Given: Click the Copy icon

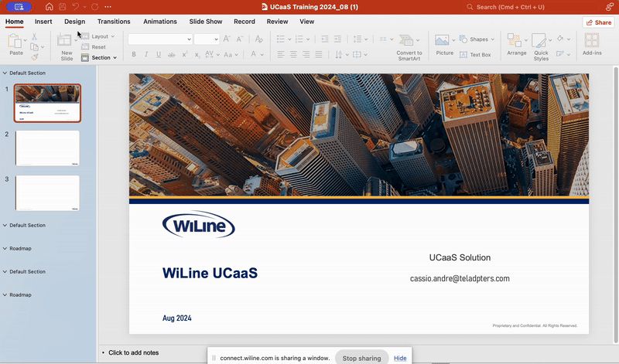Looking at the screenshot, I should tap(34, 47).
